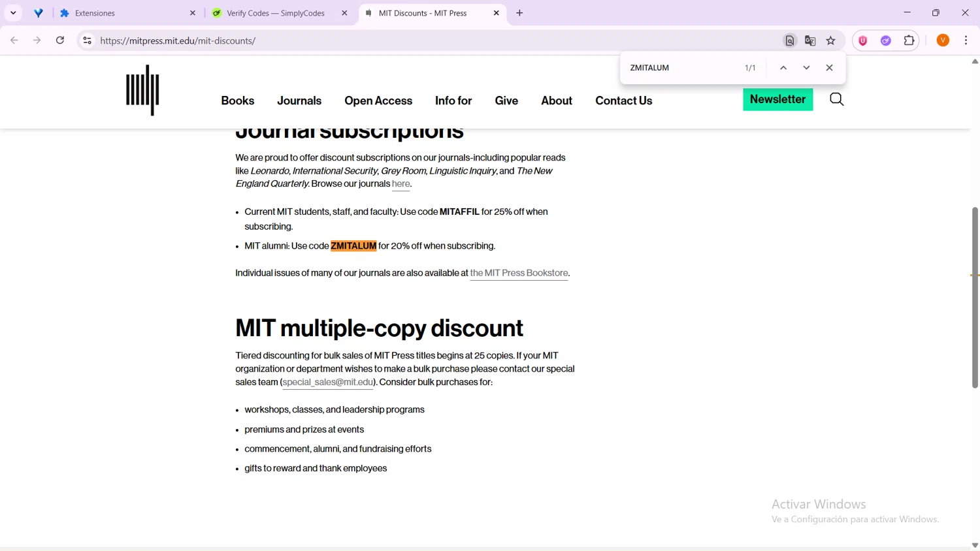980x551 pixels.
Task: Jump to previous find result
Action: (x=783, y=68)
